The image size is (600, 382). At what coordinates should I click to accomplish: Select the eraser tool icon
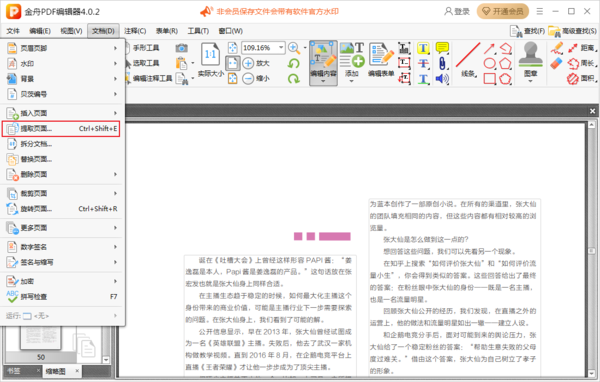557,64
